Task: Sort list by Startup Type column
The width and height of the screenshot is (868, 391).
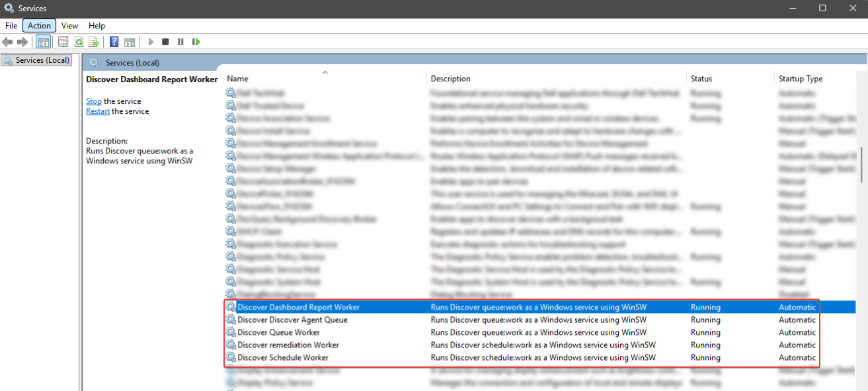Action: pos(800,79)
